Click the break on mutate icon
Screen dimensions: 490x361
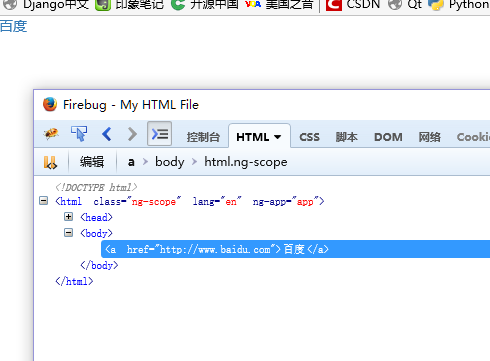50,162
